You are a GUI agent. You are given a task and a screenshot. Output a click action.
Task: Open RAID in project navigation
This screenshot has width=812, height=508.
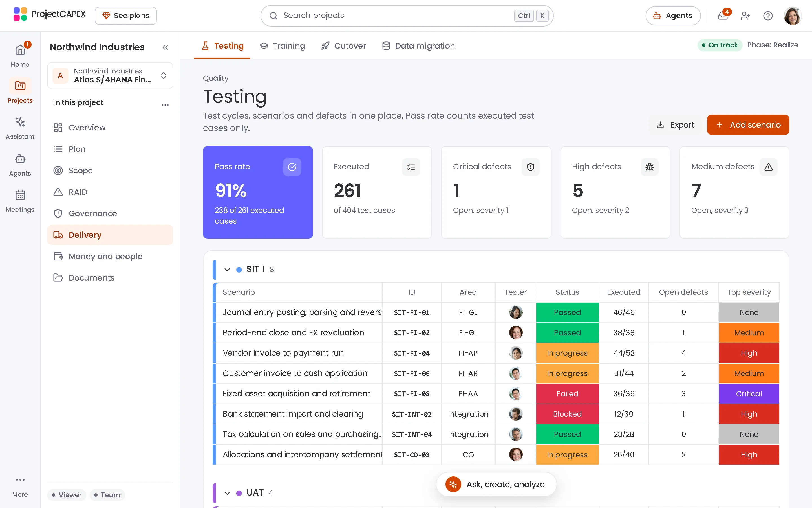point(110,192)
